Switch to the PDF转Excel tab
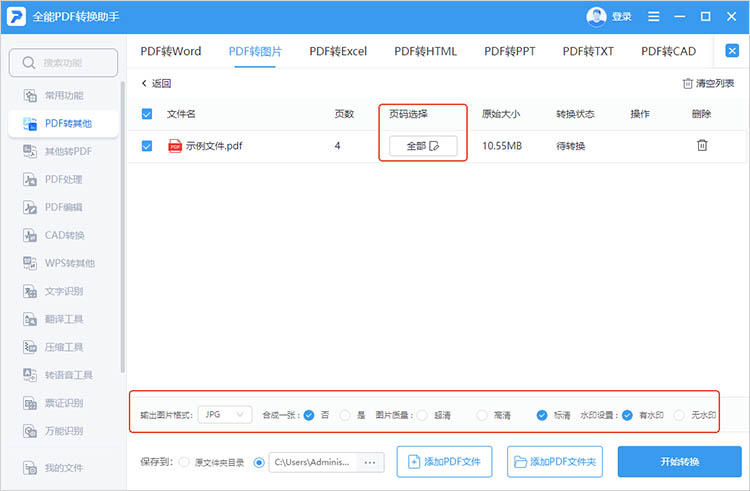Viewport: 750px width, 491px height. 338,51
